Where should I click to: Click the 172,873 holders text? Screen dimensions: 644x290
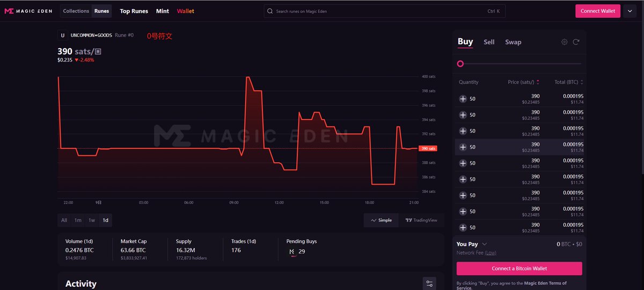(x=192, y=258)
